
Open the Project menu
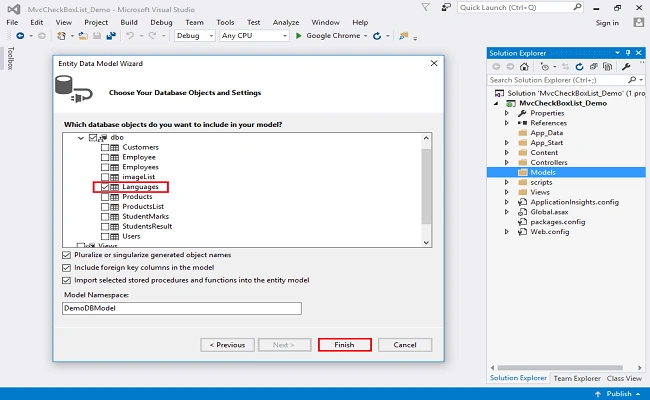(x=96, y=22)
